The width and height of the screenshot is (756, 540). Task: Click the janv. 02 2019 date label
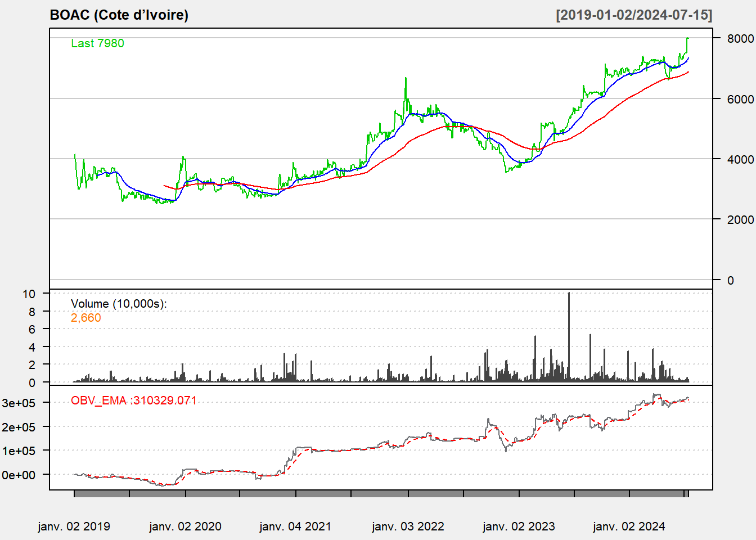pyautogui.click(x=74, y=526)
